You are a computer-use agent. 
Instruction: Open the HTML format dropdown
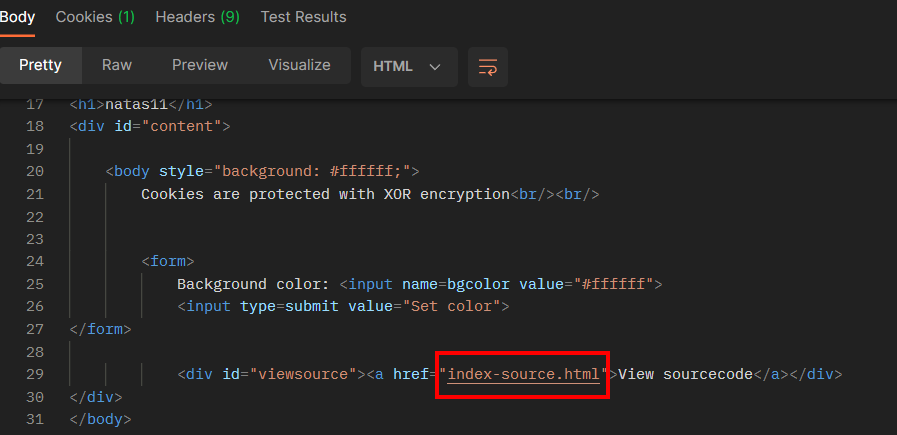click(408, 66)
